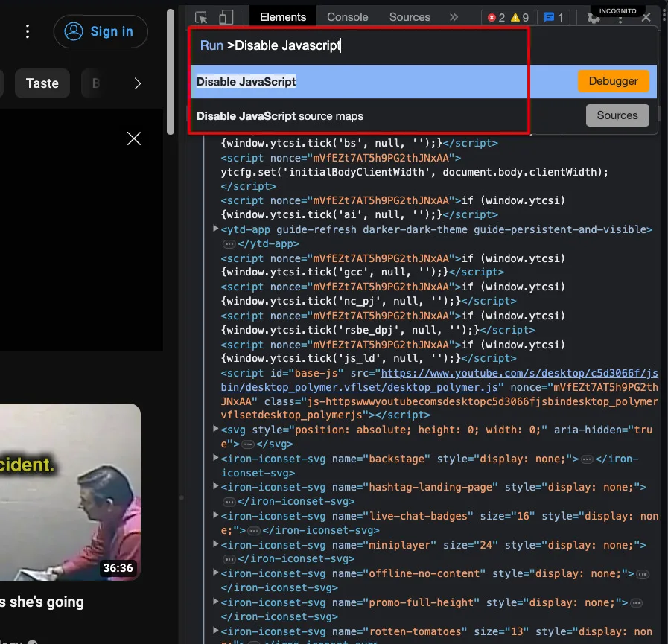Show more DevTools tabs chevron
Viewport: 668px width, 644px height.
[x=454, y=17]
